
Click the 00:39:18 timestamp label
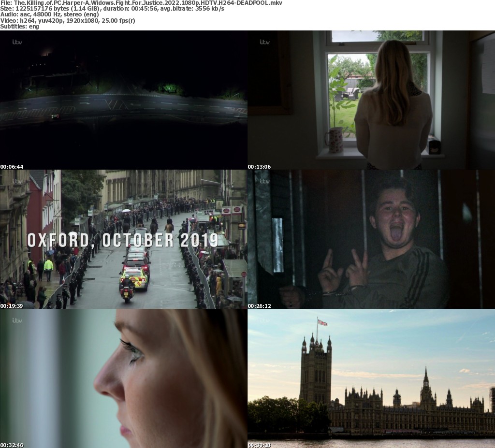[x=259, y=445]
